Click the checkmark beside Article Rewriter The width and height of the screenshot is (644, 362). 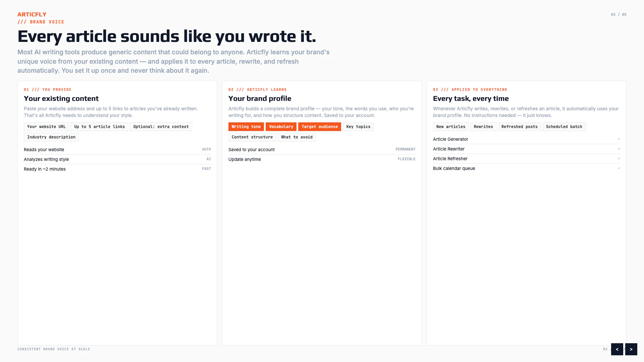pyautogui.click(x=619, y=148)
